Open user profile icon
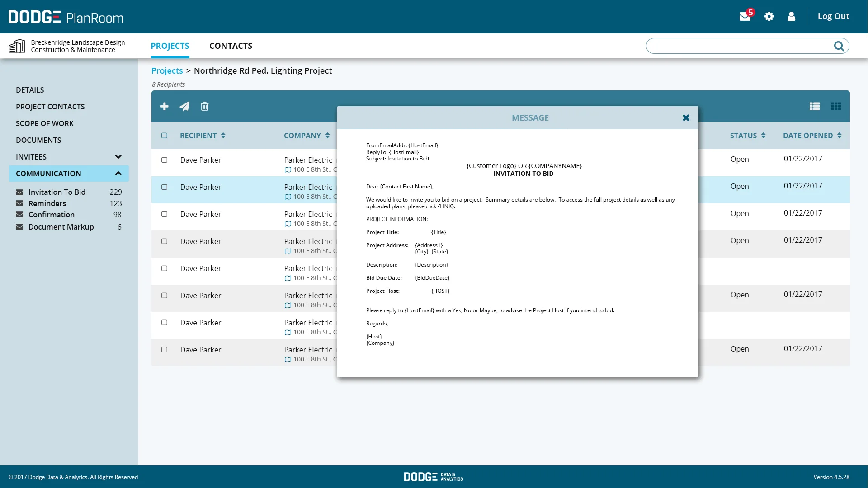Viewport: 868px width, 488px height. [791, 17]
